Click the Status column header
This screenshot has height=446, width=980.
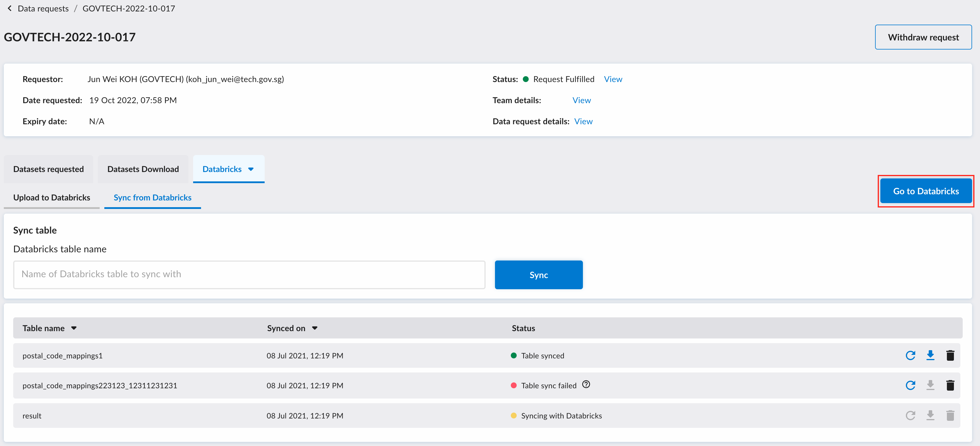click(x=523, y=328)
